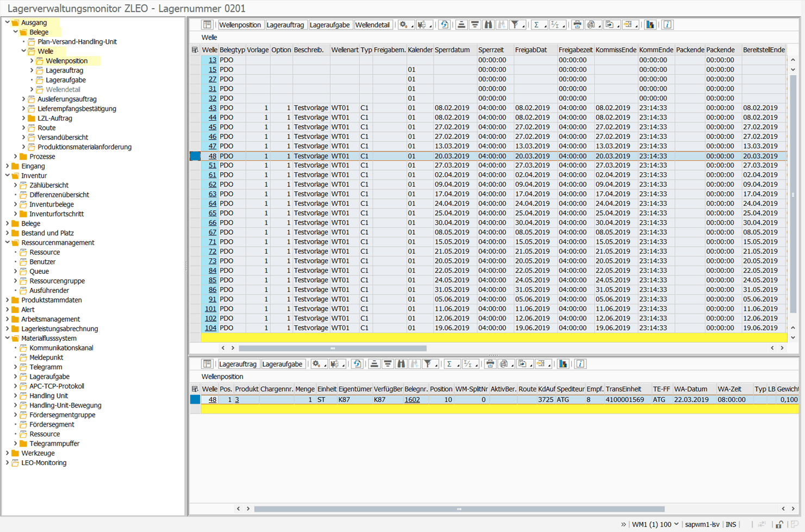Select all rows in Welle table
The height and width of the screenshot is (532, 805).
pos(195,50)
